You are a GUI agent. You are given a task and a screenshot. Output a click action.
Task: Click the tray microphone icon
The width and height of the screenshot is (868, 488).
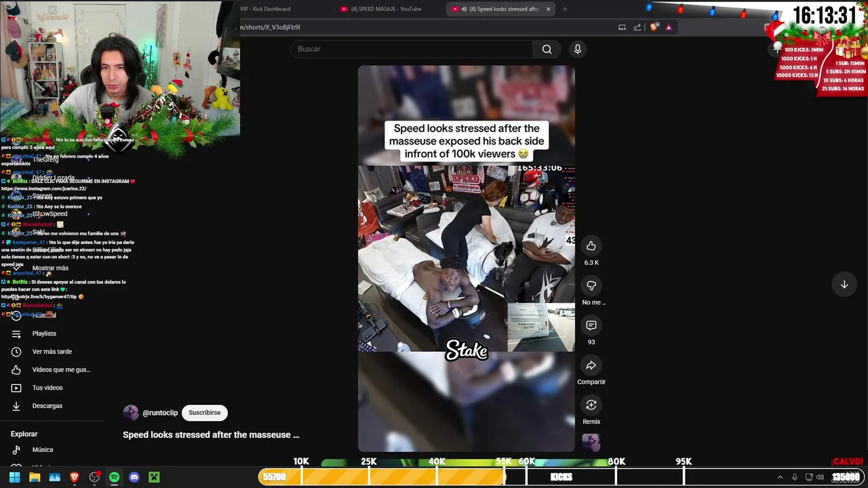tap(795, 477)
